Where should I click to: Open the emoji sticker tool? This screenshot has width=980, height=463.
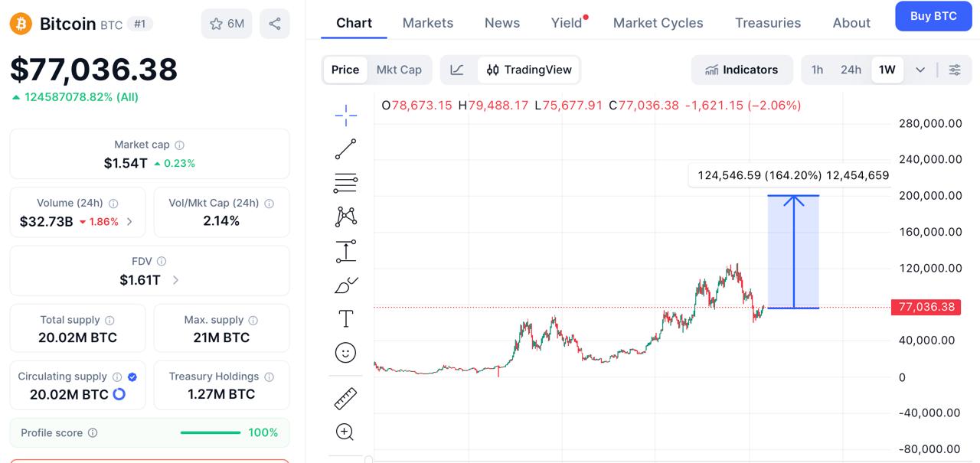[x=346, y=353]
